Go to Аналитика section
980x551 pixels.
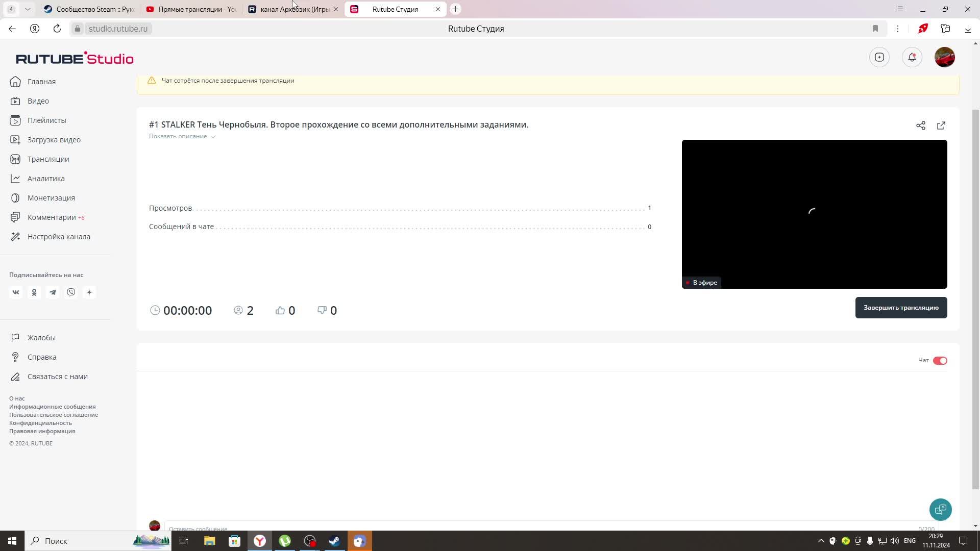coord(46,179)
